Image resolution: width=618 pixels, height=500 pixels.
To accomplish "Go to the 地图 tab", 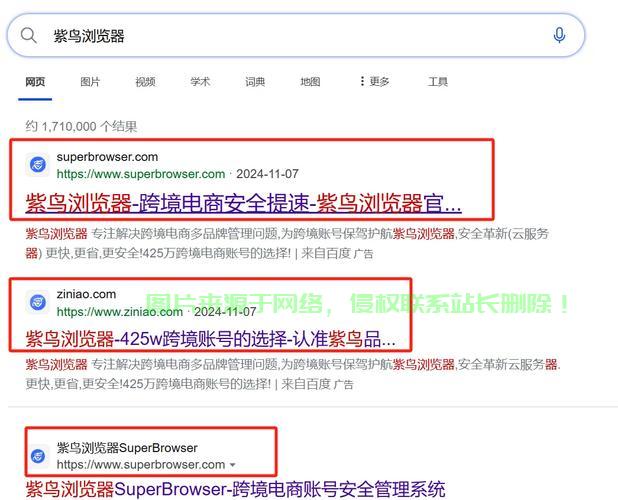I will [310, 82].
